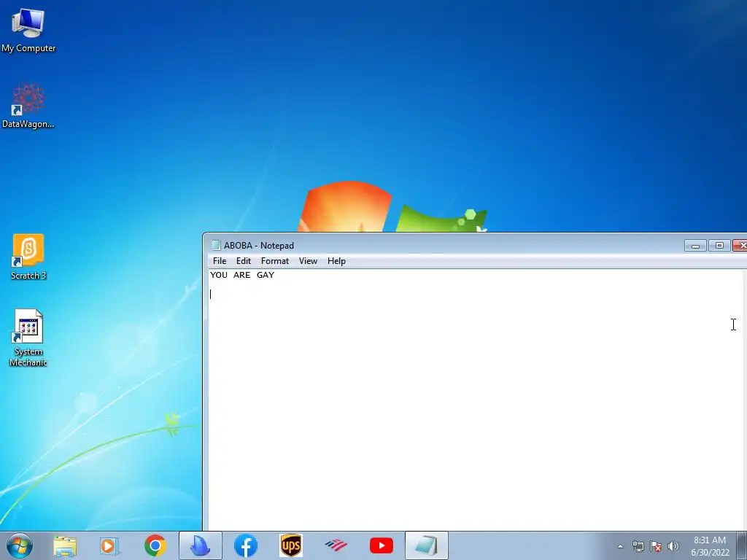Open the Bank of America taskbar shortcut
747x560 pixels.
[336, 545]
